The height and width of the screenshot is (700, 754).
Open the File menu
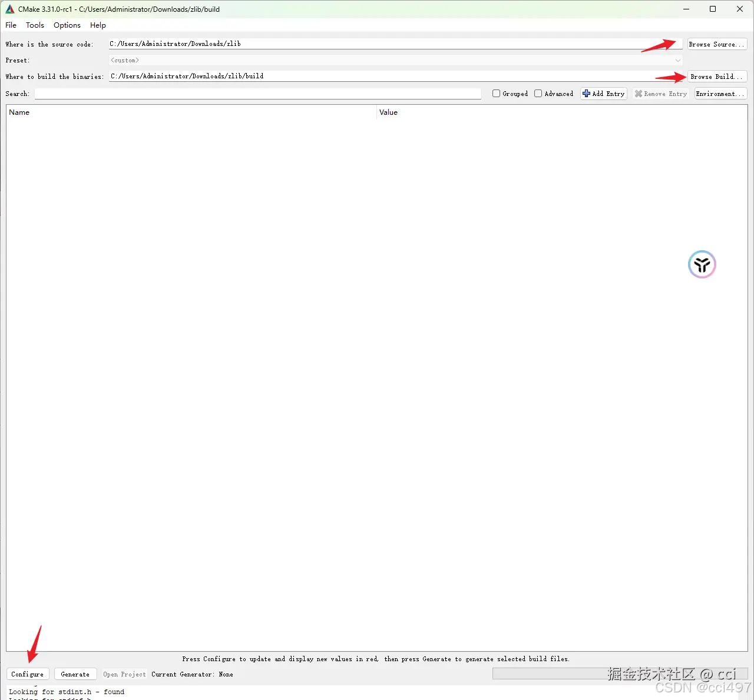point(11,25)
